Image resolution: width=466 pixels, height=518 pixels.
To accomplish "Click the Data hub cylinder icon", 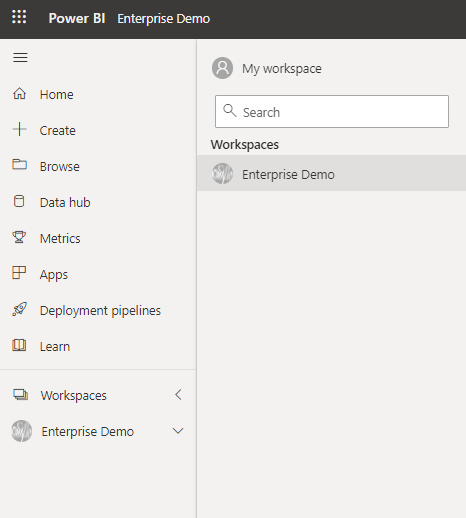I will (19, 201).
